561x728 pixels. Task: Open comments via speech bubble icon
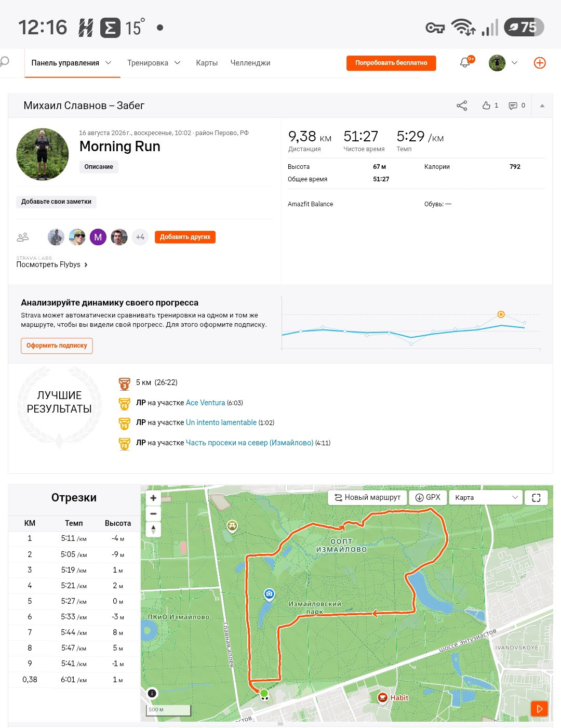513,105
